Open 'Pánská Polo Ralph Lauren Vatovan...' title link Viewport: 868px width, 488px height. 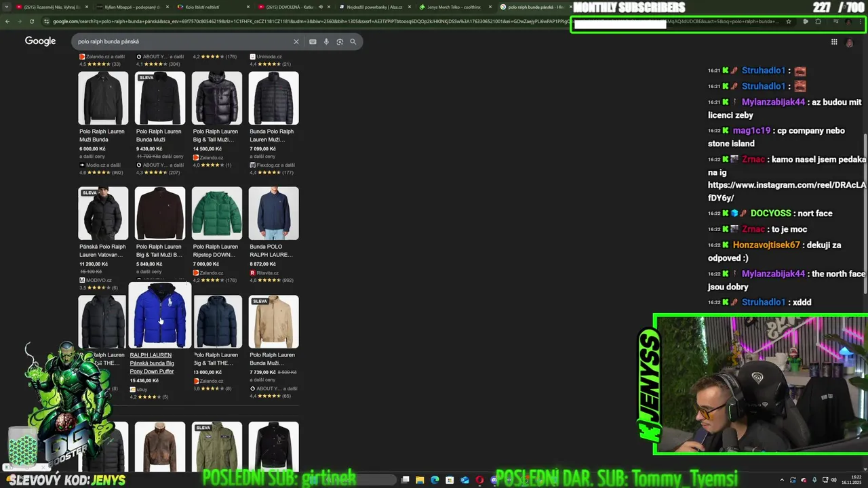(102, 251)
